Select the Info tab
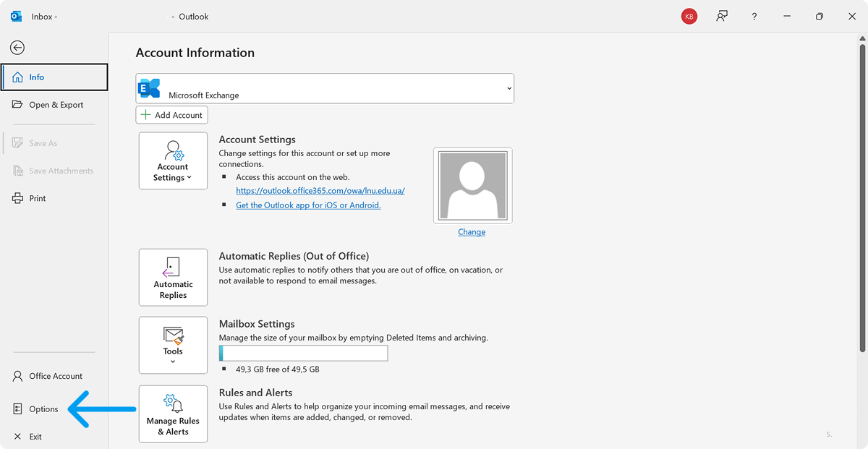The width and height of the screenshot is (868, 449). [54, 77]
